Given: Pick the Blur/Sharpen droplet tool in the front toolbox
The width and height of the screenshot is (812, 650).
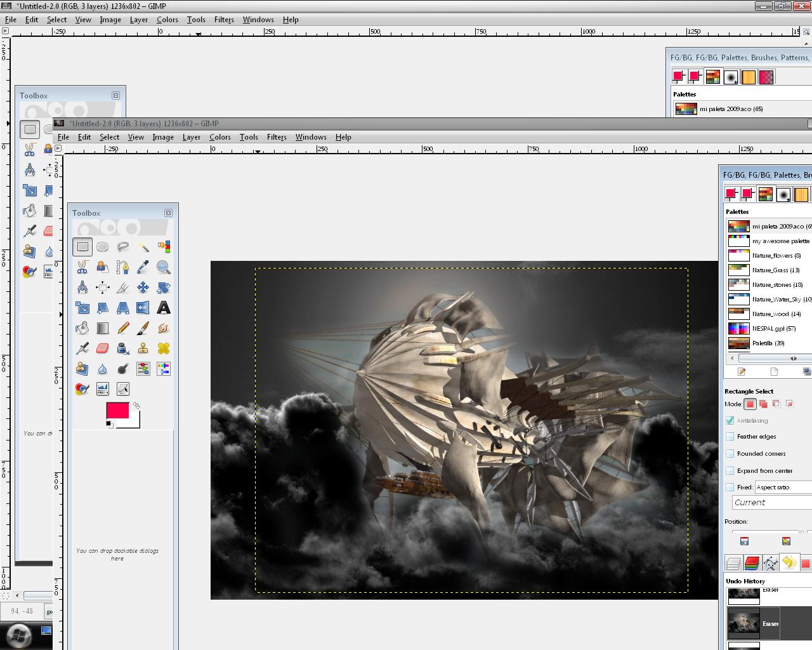Looking at the screenshot, I should click(102, 369).
